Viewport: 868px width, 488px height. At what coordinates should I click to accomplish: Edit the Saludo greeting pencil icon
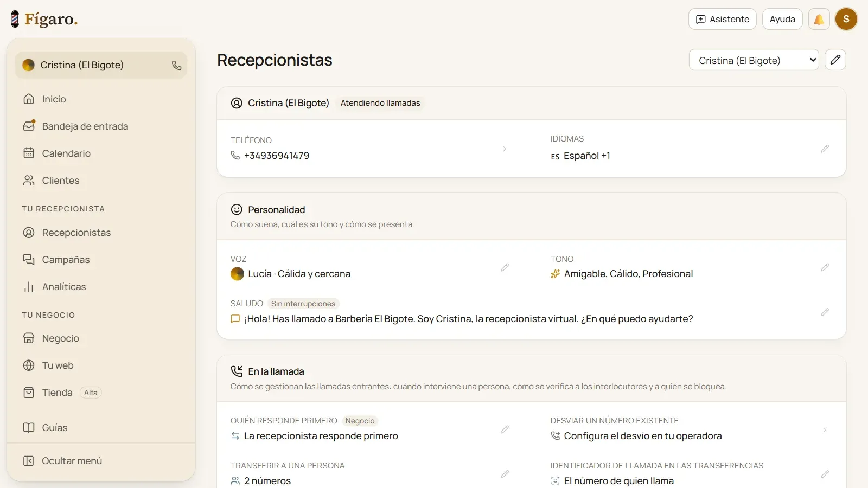pos(825,312)
